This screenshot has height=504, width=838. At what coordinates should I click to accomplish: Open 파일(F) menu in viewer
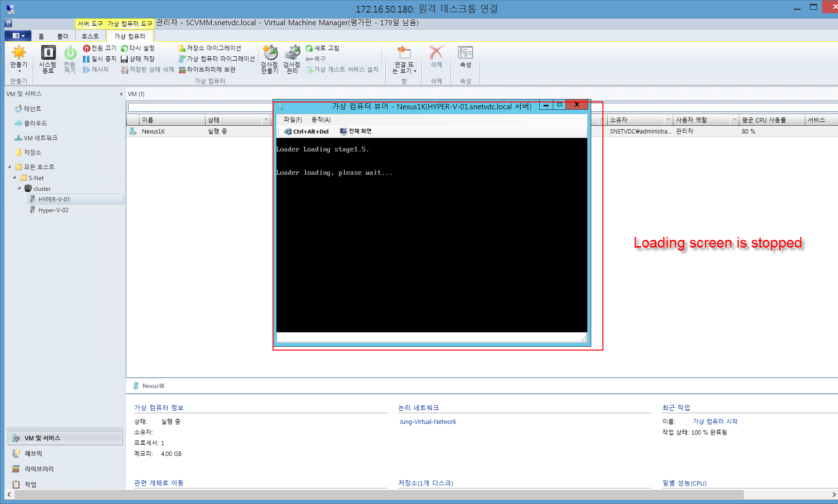point(292,119)
